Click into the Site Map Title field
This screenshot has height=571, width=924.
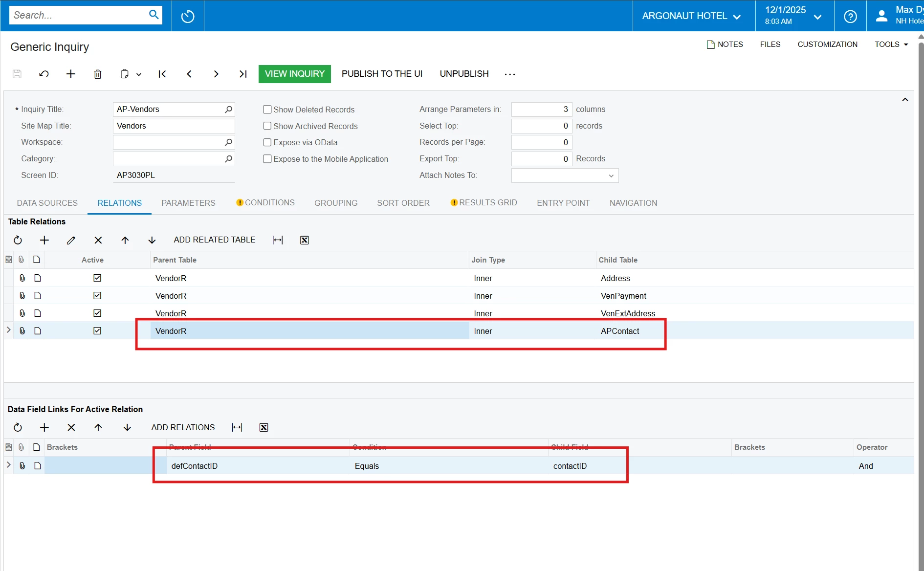pos(174,126)
